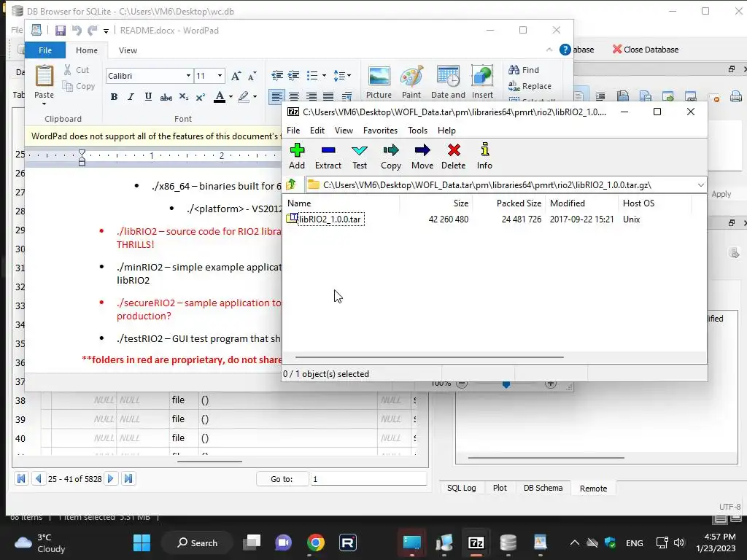Click text highlight color swatch
The image size is (747, 560).
coord(244,97)
